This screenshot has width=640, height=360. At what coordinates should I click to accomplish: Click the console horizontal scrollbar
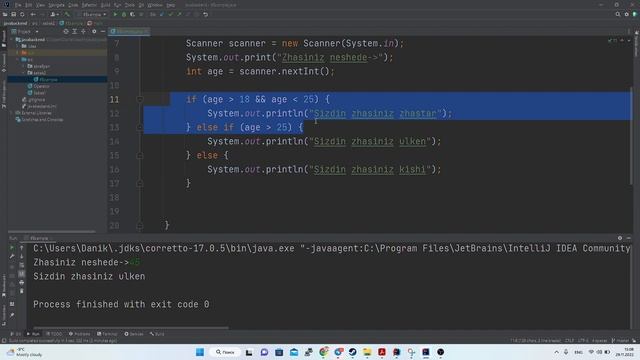click(131, 327)
